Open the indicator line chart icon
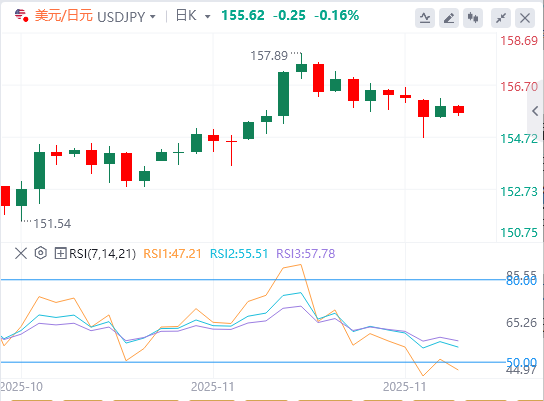The image size is (544, 401). (425, 18)
